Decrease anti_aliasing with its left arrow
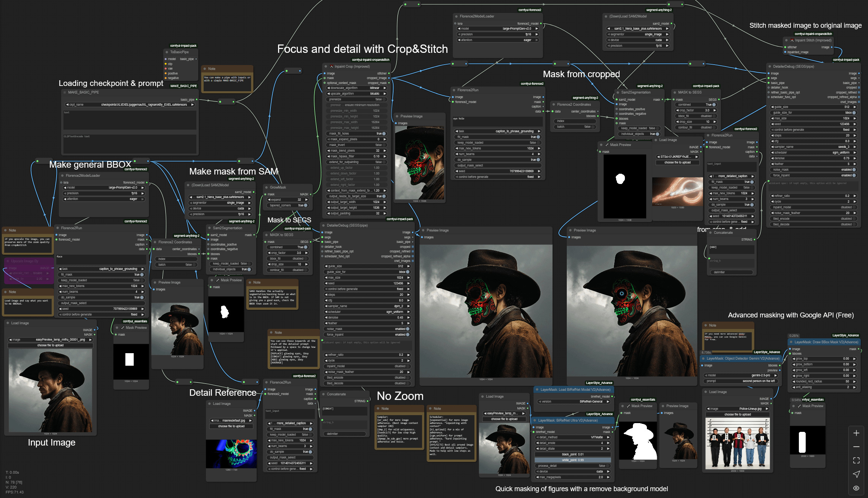The image size is (868, 498). click(794, 387)
